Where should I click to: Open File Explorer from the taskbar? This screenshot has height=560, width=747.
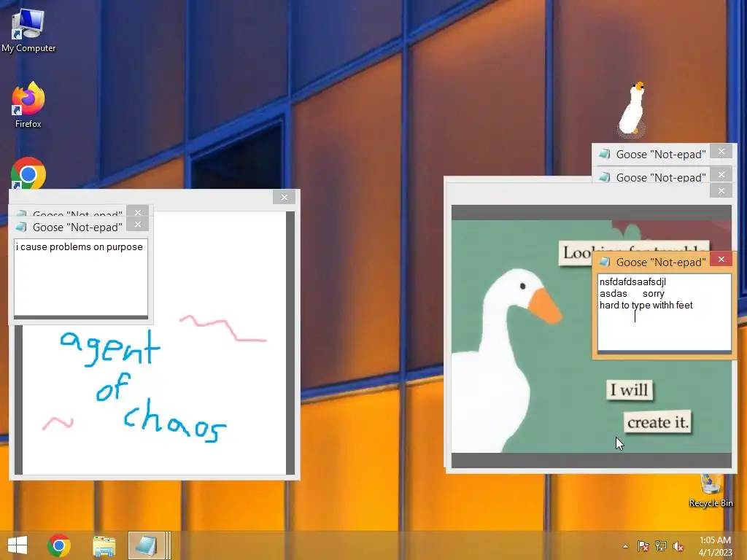[x=104, y=545]
